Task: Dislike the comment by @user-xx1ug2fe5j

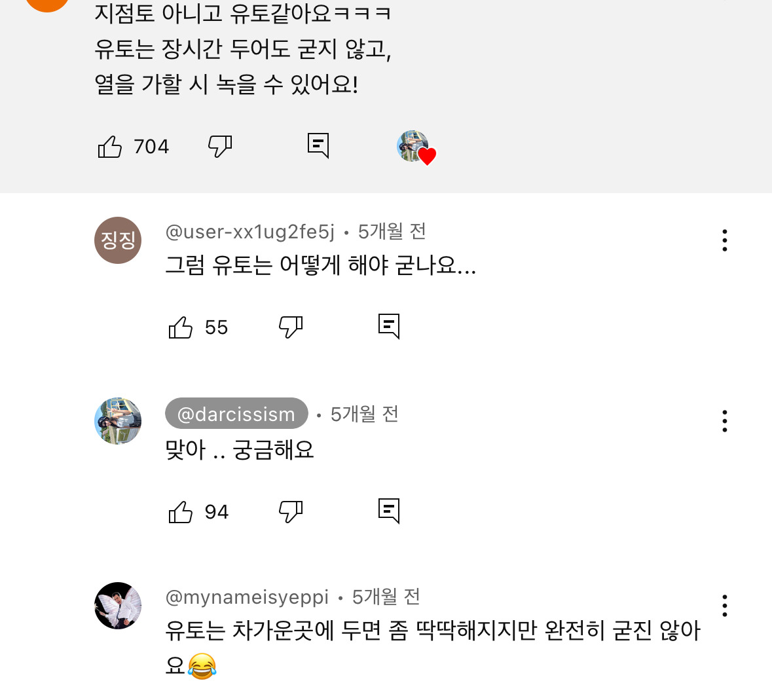Action: click(x=291, y=327)
